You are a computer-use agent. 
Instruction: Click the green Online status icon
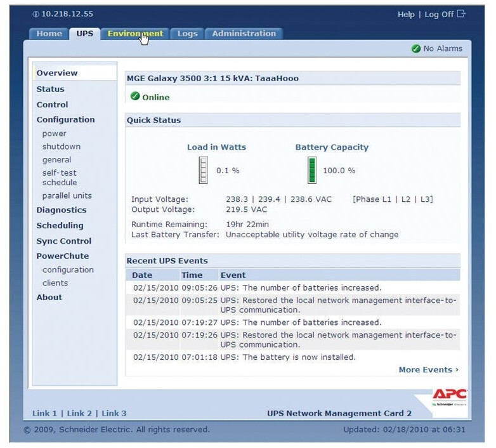[x=135, y=96]
